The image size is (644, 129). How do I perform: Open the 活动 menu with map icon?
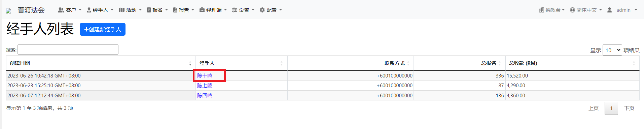coord(130,10)
